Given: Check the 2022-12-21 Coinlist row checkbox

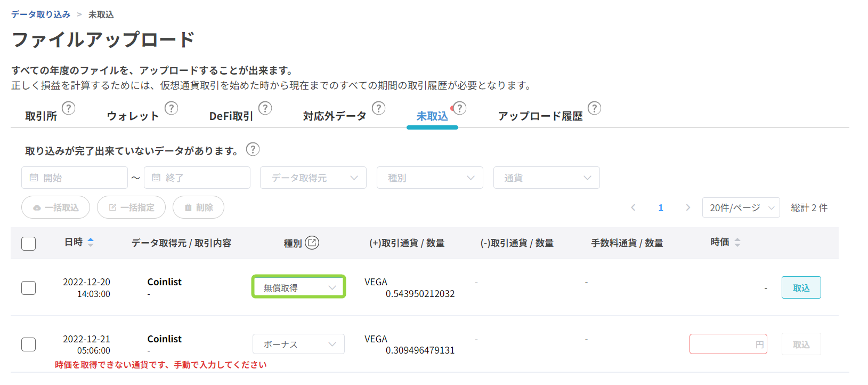Looking at the screenshot, I should (29, 344).
